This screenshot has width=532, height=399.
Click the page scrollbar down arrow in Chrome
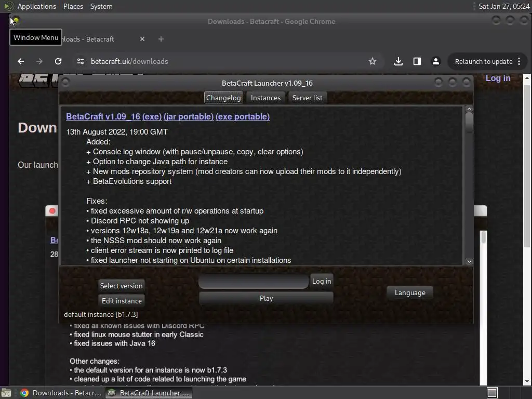pos(527,381)
